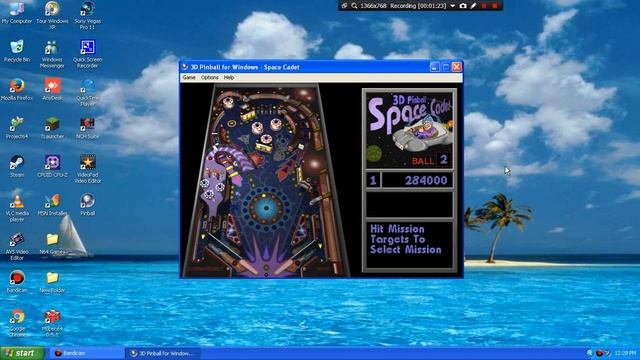The width and height of the screenshot is (640, 360).
Task: Click the pinball score 284000 display
Action: point(417,180)
